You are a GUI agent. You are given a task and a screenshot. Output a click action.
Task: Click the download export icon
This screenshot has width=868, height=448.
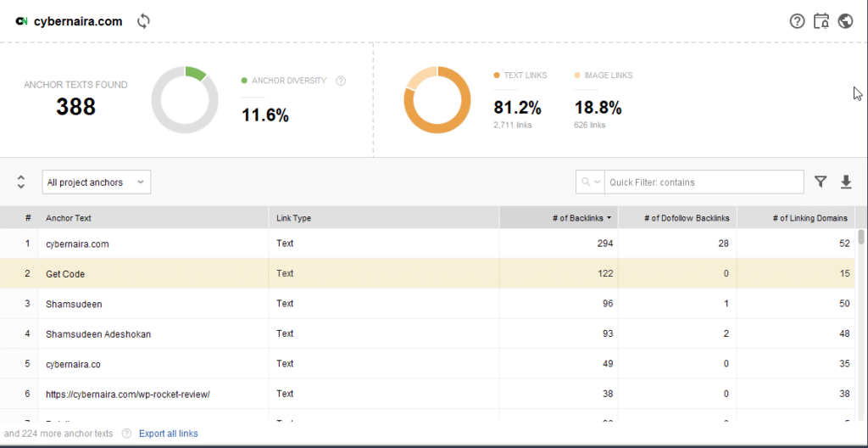coord(845,182)
